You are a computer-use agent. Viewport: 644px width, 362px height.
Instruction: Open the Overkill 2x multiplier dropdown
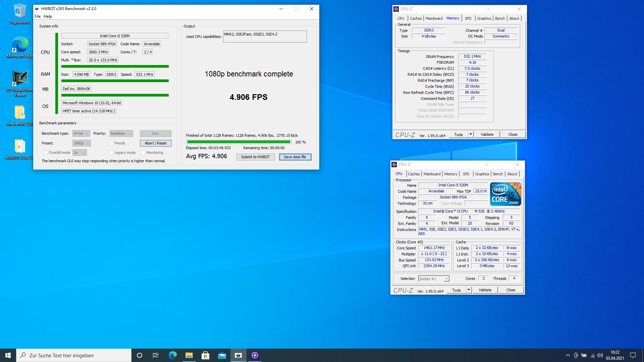pos(79,153)
